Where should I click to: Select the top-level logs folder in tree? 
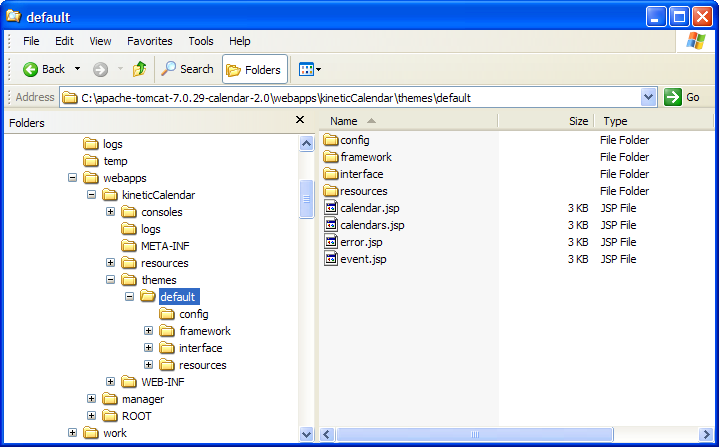[103, 144]
